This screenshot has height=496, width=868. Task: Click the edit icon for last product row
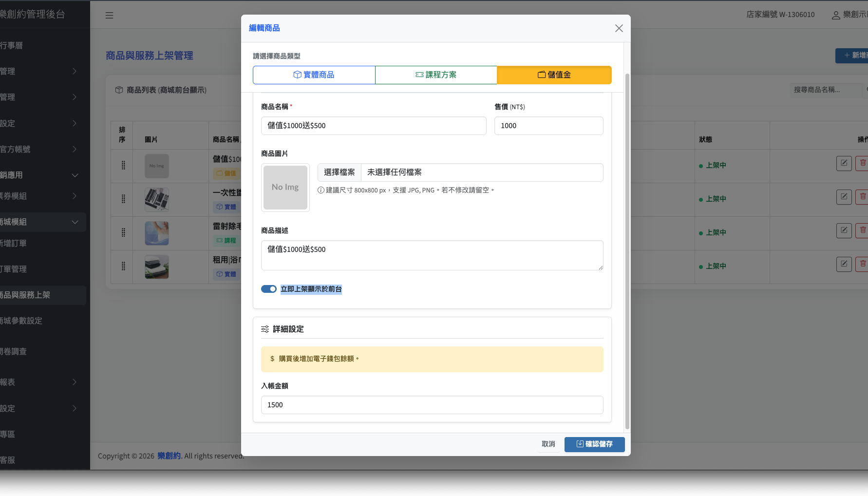point(844,264)
